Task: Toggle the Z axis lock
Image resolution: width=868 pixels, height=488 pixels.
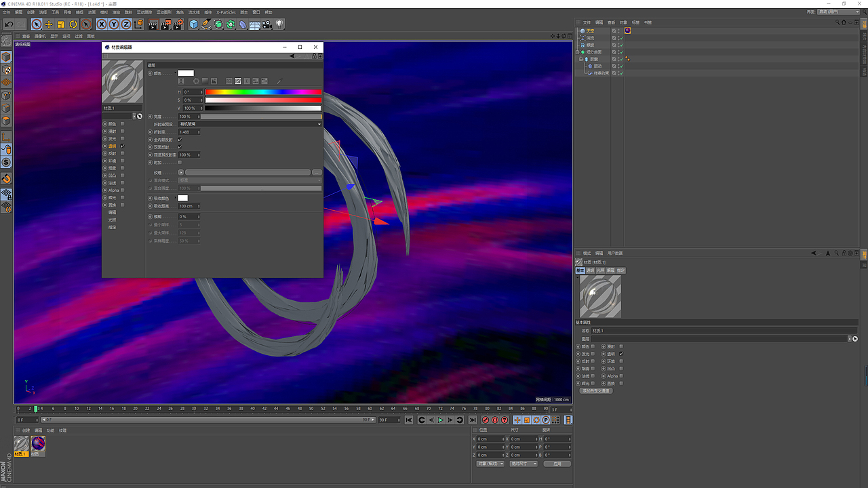Action: 126,24
